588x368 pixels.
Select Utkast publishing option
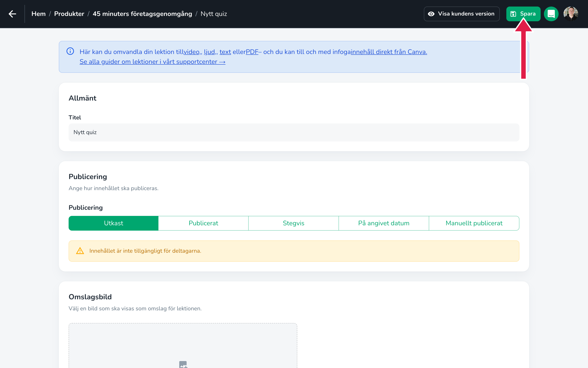point(114,223)
